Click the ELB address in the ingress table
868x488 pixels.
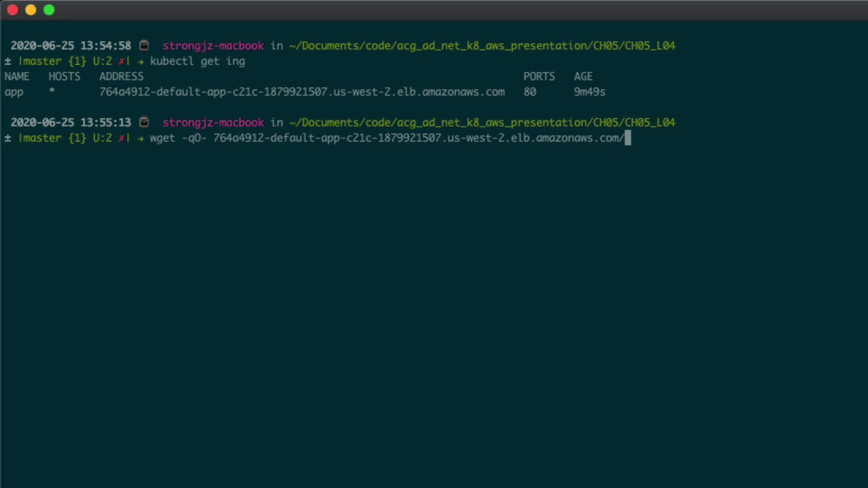(302, 92)
